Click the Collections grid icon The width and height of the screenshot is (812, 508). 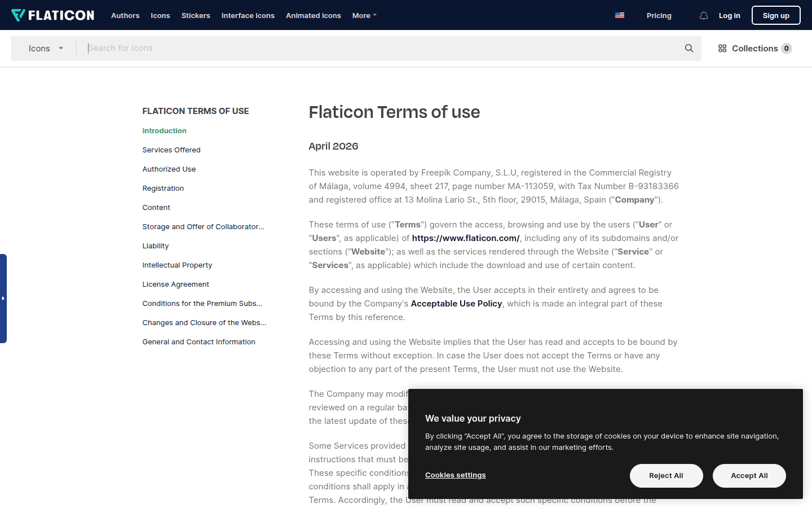pyautogui.click(x=722, y=49)
